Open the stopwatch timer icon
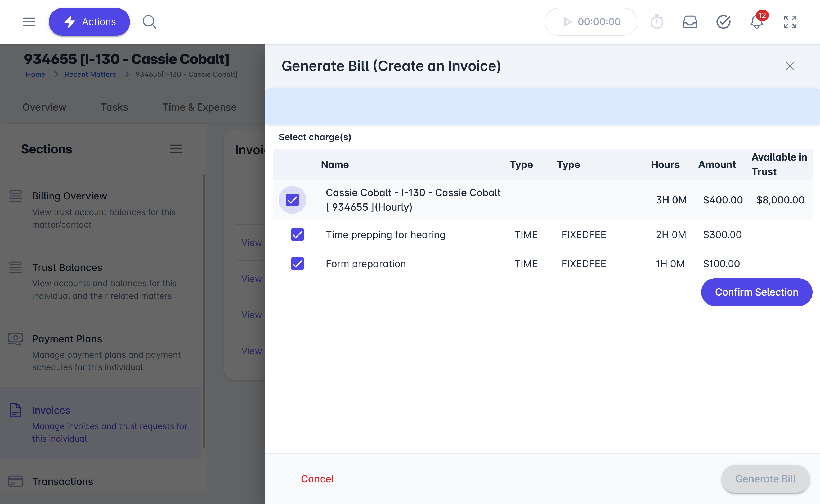The width and height of the screenshot is (820, 504). point(657,22)
